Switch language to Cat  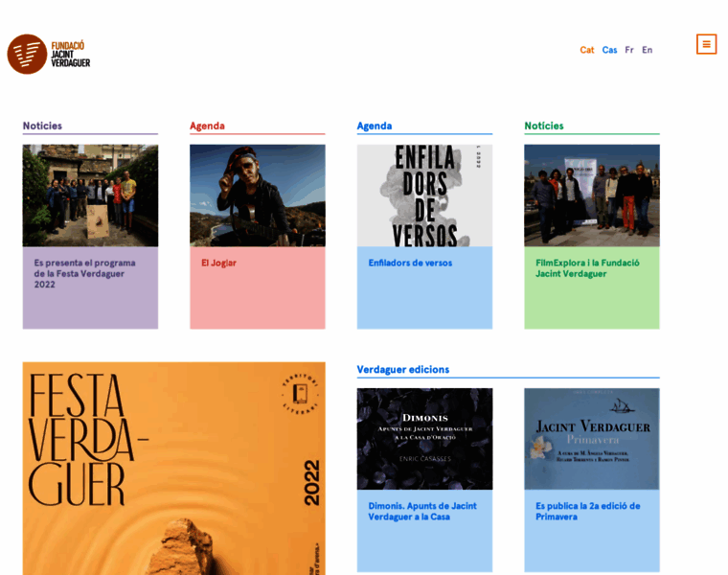pos(587,50)
